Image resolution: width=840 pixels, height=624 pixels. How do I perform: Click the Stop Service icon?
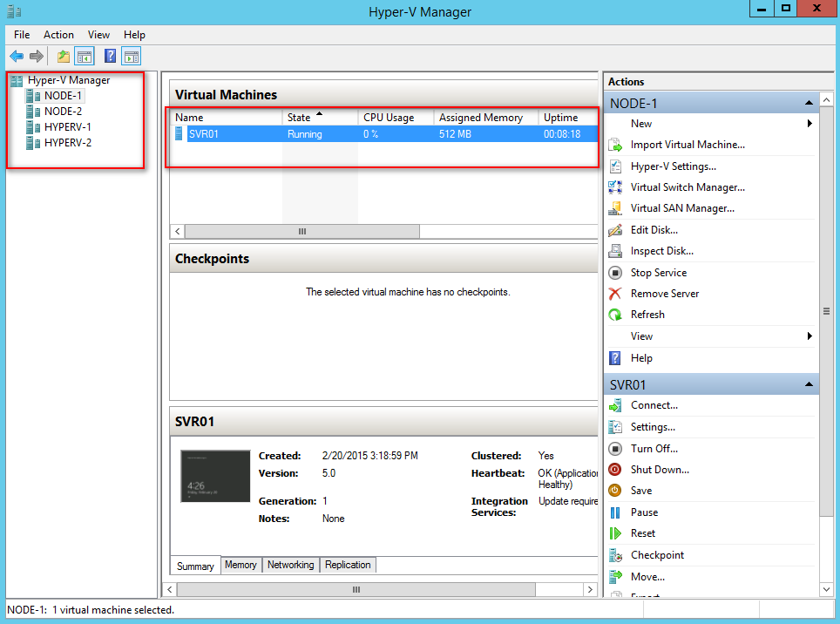[615, 273]
